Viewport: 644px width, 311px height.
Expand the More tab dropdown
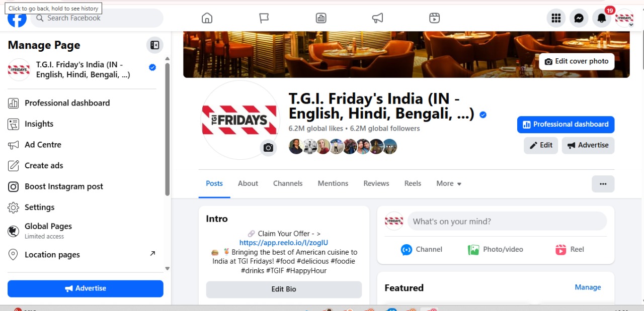pos(449,183)
